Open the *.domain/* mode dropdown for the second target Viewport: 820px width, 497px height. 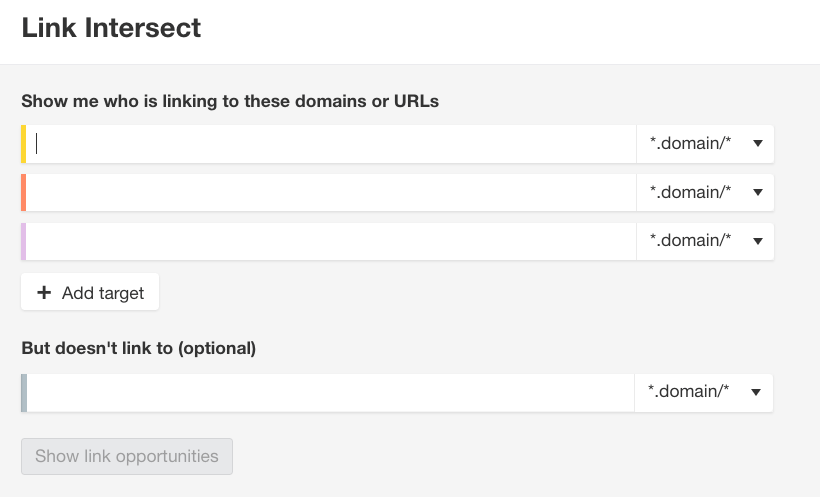pyautogui.click(x=704, y=192)
